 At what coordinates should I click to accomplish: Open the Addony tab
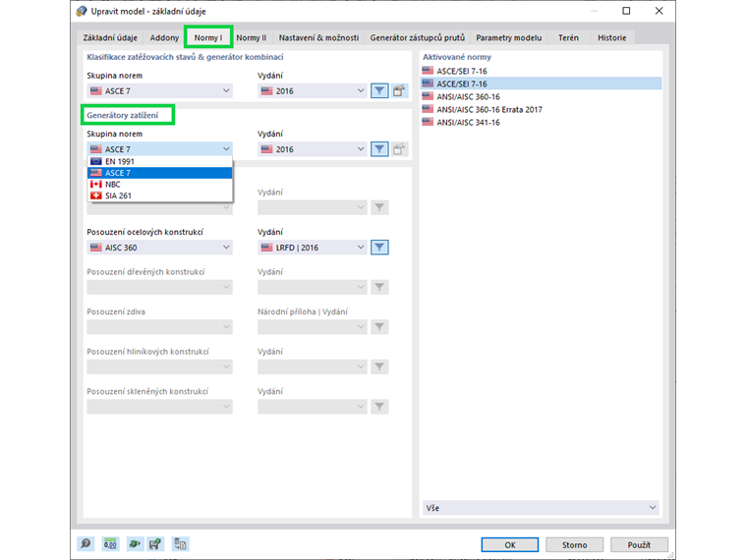click(164, 37)
